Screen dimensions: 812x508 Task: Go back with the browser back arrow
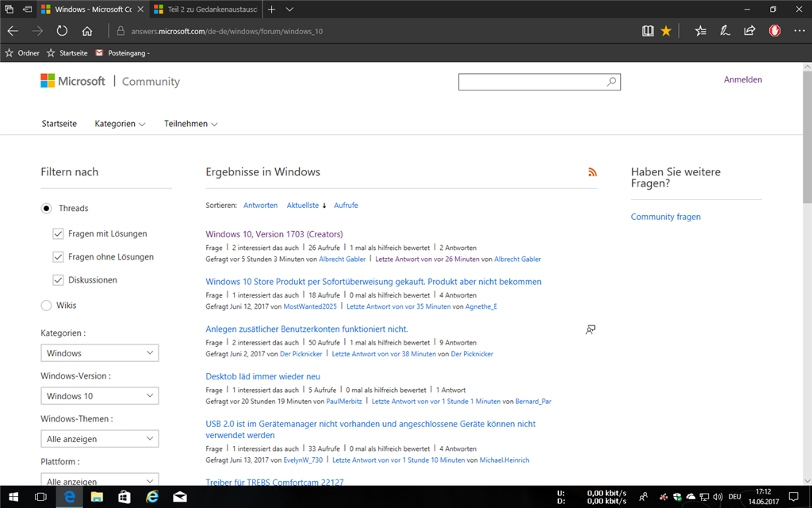pos(13,31)
